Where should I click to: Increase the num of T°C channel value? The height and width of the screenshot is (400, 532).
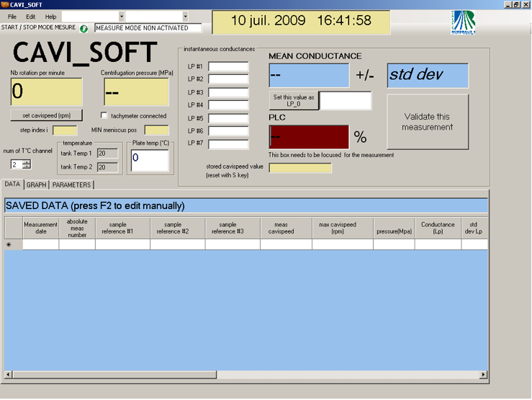pos(27,162)
